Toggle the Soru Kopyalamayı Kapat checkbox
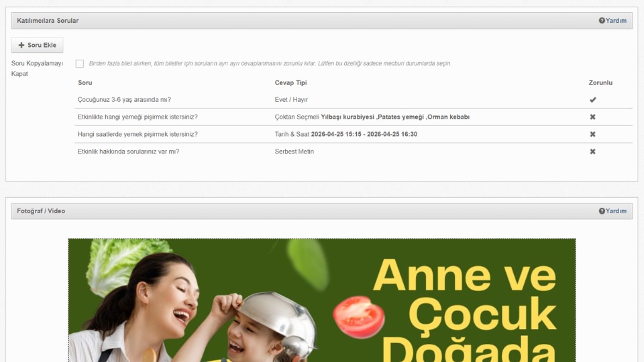The image size is (644, 362). [x=80, y=64]
